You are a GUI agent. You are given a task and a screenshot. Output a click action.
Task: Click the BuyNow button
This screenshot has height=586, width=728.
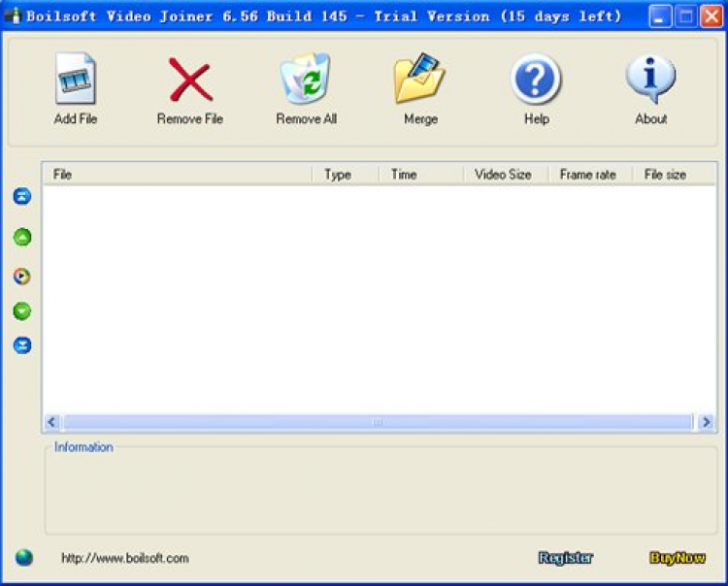coord(678,558)
